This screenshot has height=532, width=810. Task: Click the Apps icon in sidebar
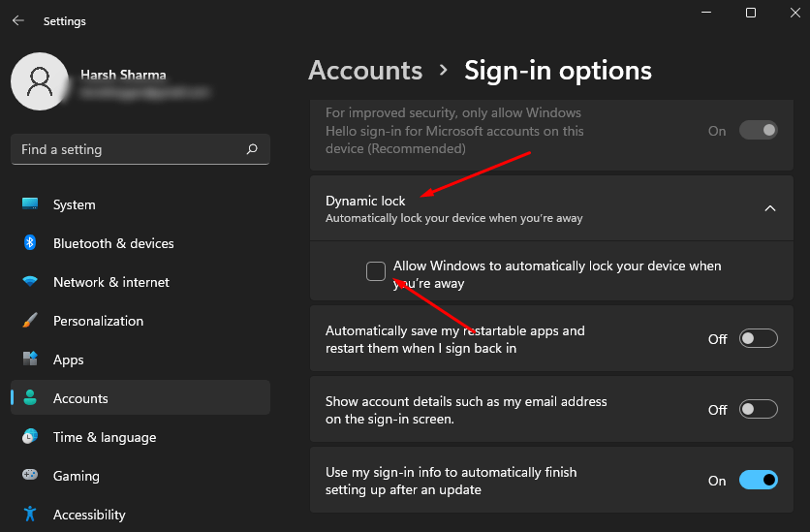coord(30,360)
